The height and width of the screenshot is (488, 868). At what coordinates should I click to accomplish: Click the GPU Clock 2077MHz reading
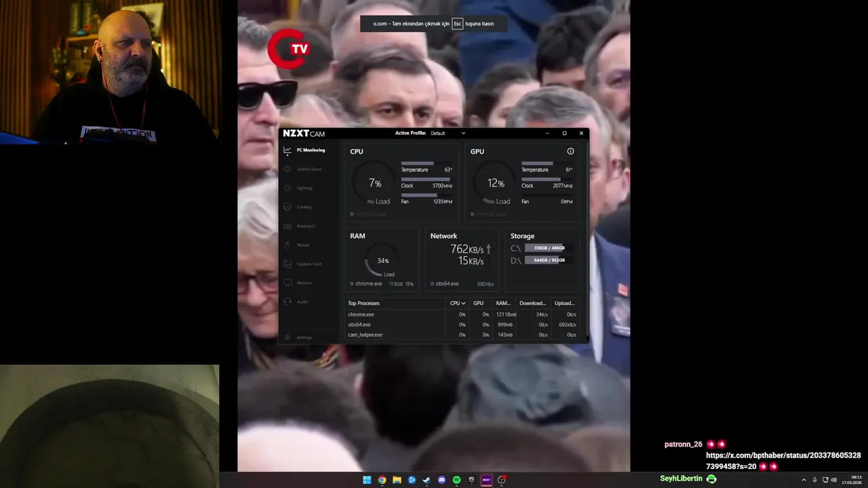tap(562, 186)
